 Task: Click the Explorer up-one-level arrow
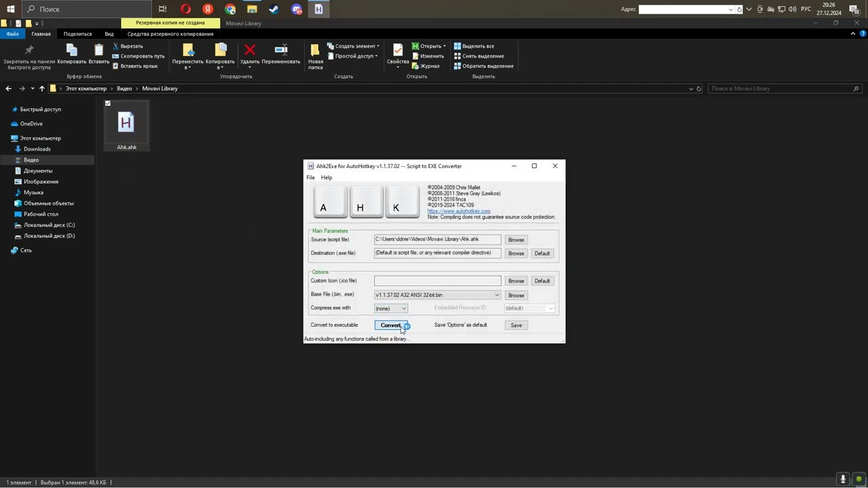pos(42,89)
